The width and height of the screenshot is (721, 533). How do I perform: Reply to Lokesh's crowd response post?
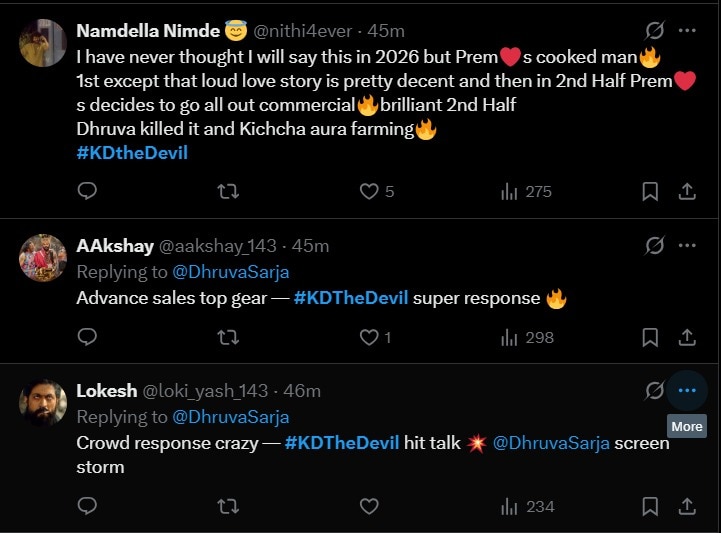pyautogui.click(x=87, y=506)
